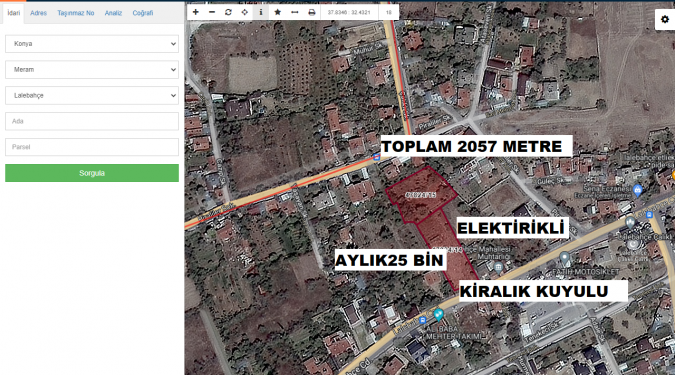This screenshot has height=375, width=675.
Task: Open the Meram district dropdown
Action: (x=92, y=70)
